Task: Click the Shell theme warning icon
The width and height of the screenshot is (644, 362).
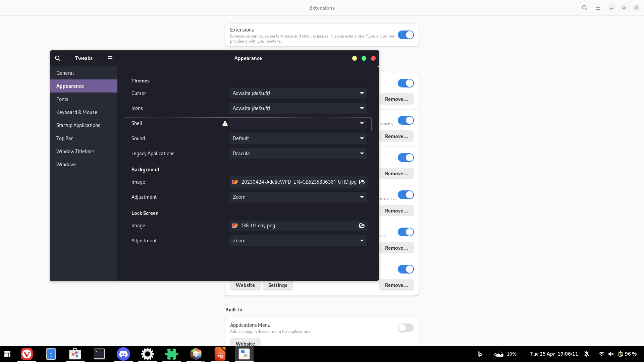Action: (225, 123)
